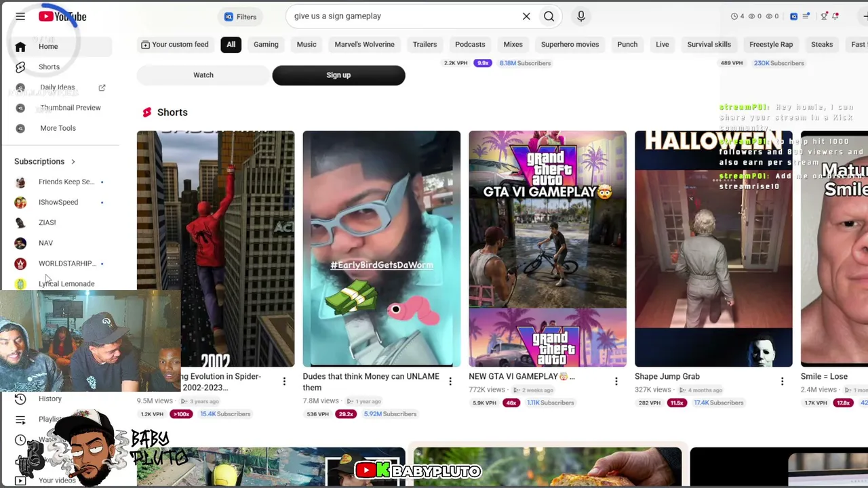
Task: Open the Halloween Shape Jump Grab thumbnail
Action: [713, 249]
